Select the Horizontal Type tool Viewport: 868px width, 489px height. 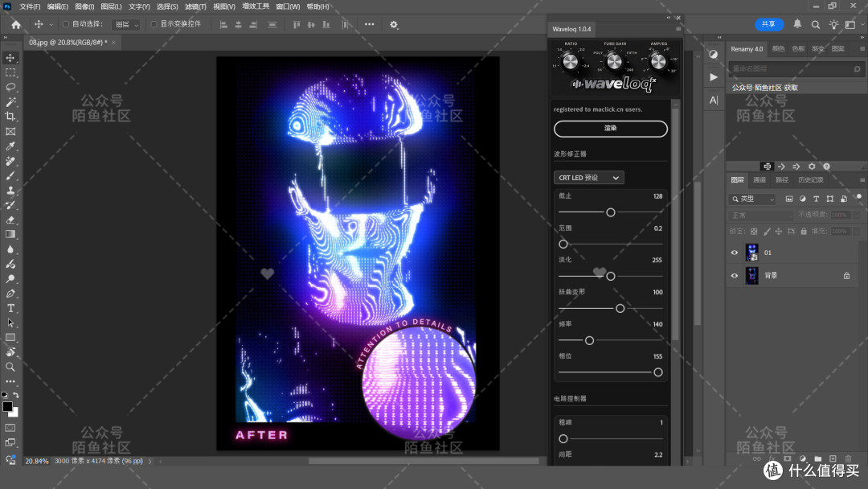10,308
